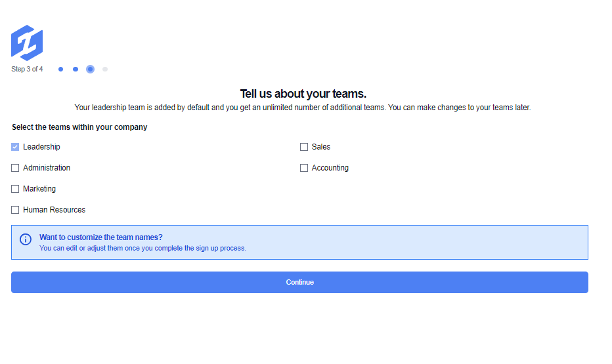Viewport: 612px width, 364px height.
Task: Click 'Want to customize the team names?' title
Action: (100, 237)
